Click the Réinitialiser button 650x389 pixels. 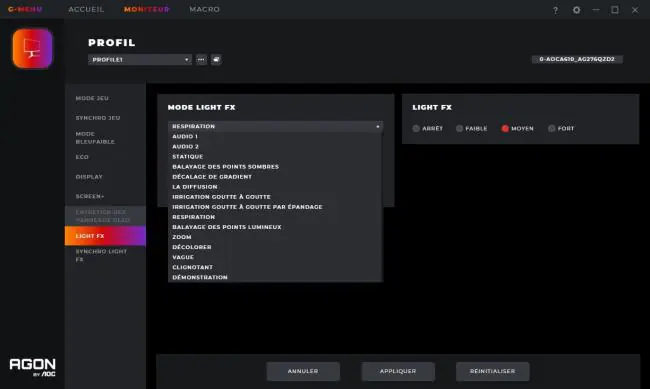[492, 371]
